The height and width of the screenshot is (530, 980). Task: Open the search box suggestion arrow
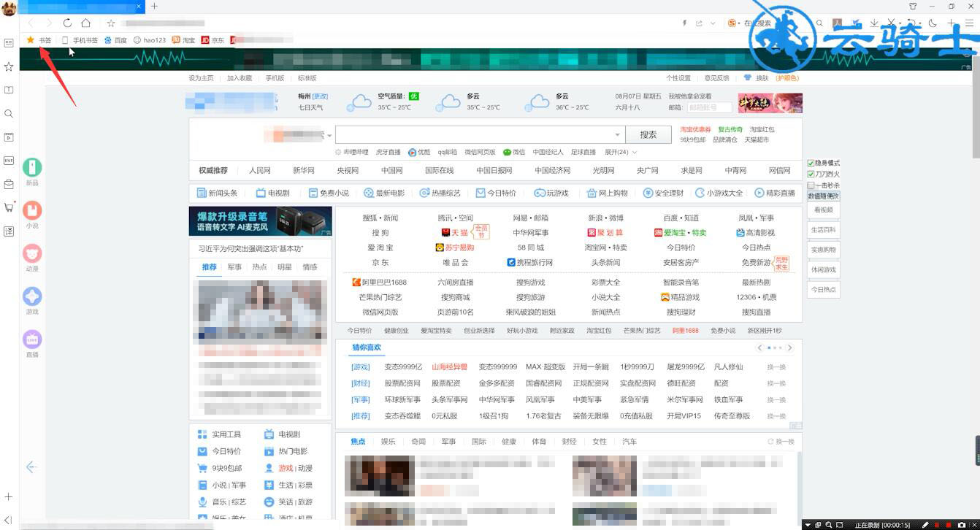point(618,134)
